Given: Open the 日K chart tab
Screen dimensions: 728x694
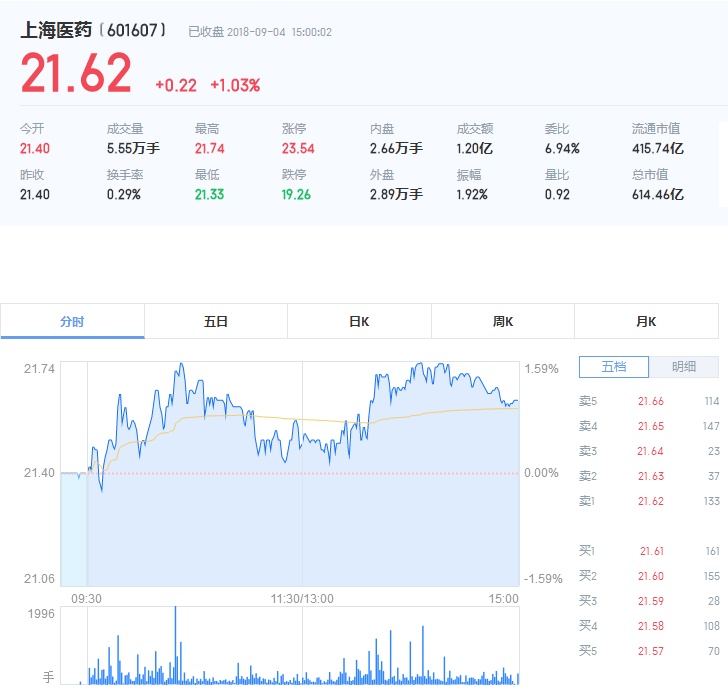Looking at the screenshot, I should [359, 322].
